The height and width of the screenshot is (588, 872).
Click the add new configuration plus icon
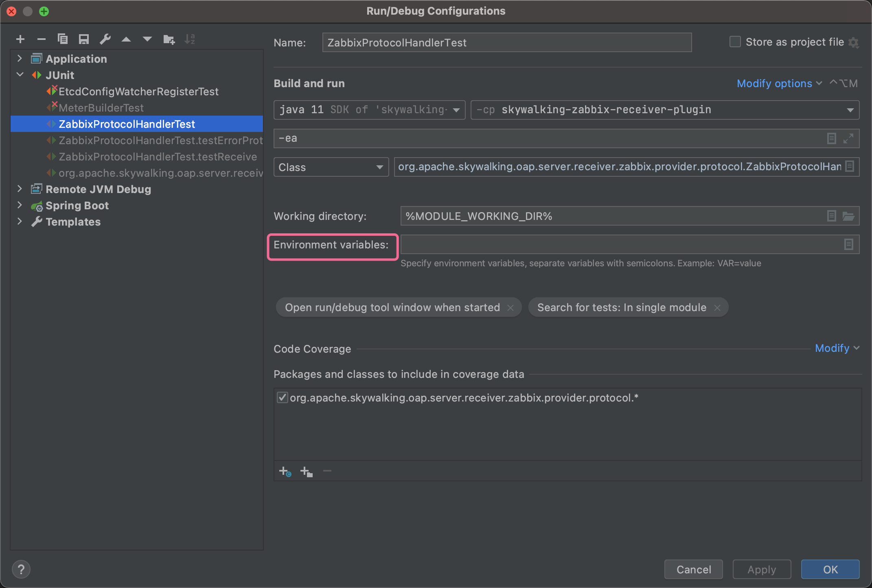pos(20,39)
